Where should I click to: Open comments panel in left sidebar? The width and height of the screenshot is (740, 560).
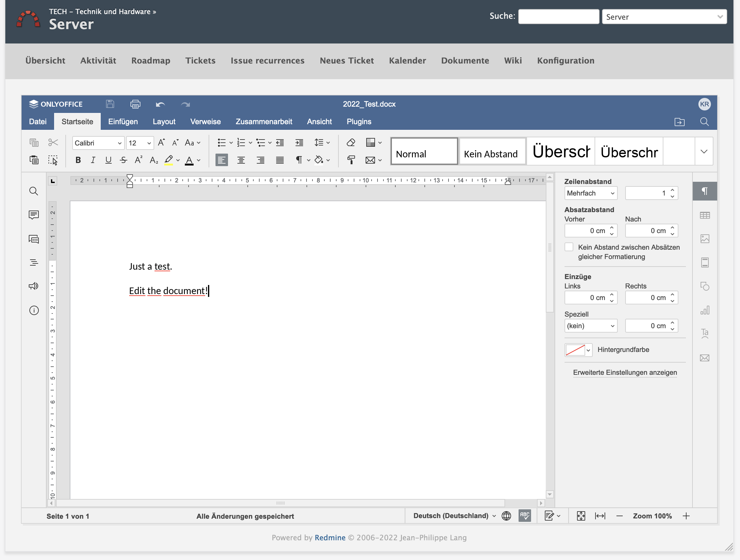pos(34,215)
